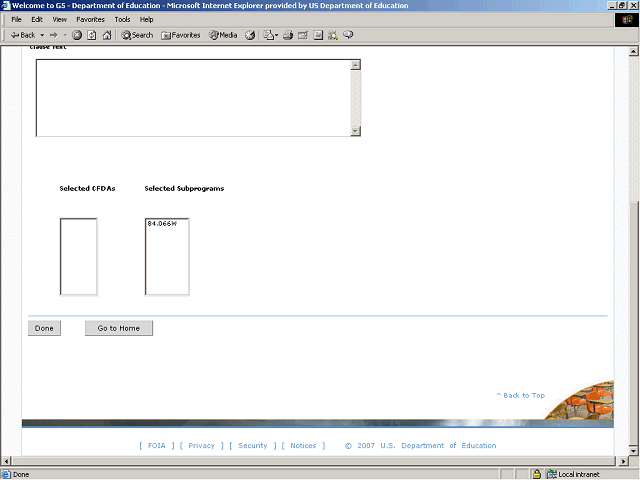
Task: Click the page icon in the status bar
Action: click(x=6, y=474)
